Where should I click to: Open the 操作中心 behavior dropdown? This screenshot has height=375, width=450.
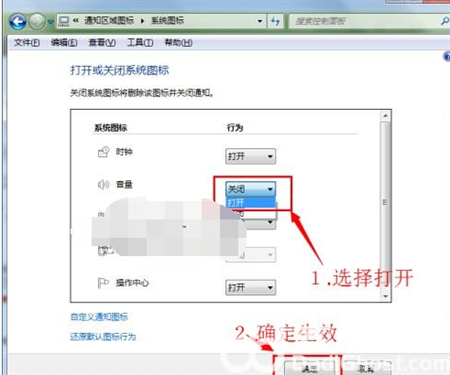click(251, 287)
